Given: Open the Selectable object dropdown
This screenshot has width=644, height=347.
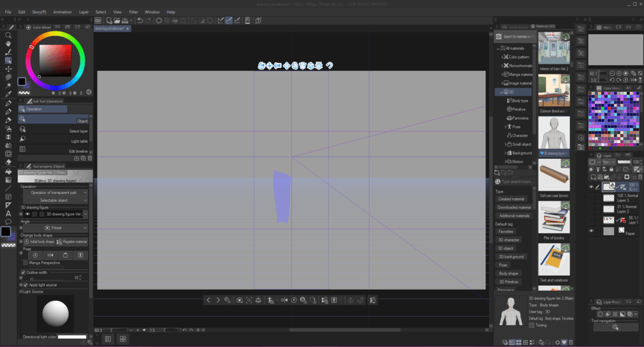Looking at the screenshot, I should pos(56,200).
